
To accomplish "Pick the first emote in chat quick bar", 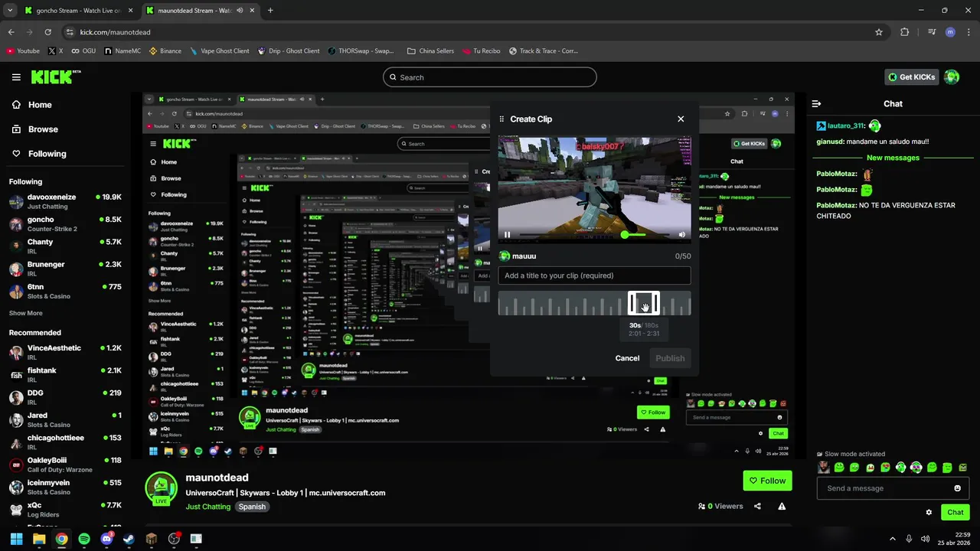I will [x=824, y=468].
